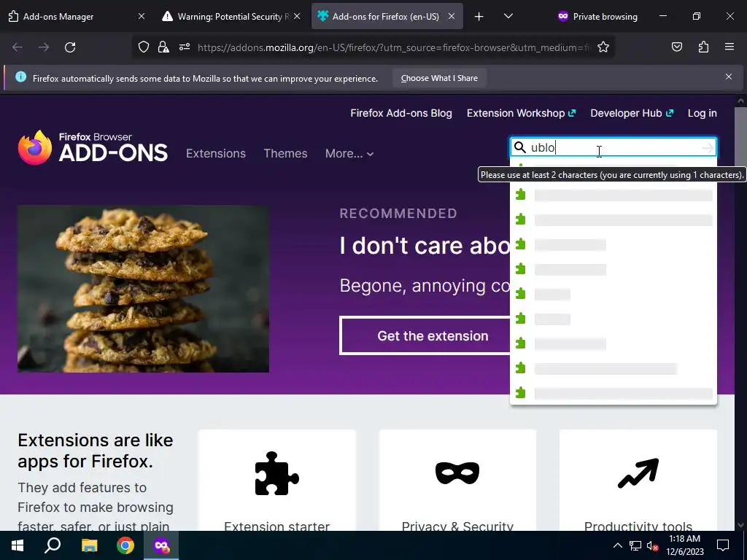Click Firefox private browsing taskbar icon
This screenshot has height=560, width=747.
pos(161,545)
